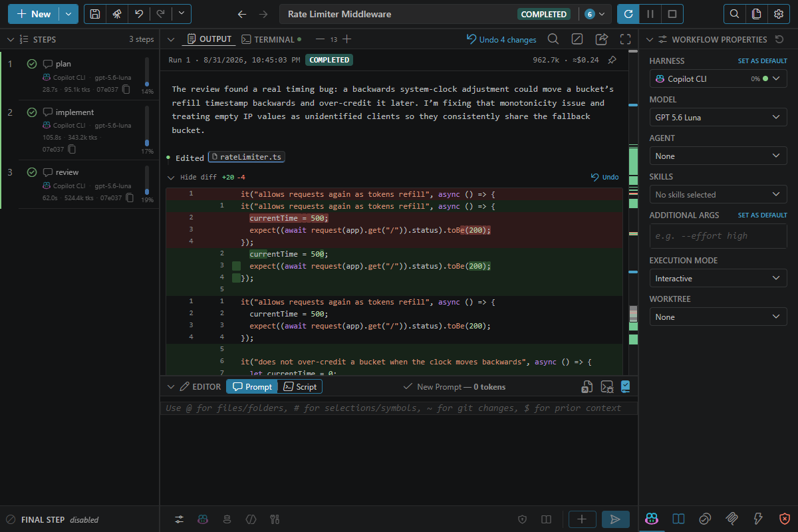This screenshot has height=532, width=798.
Task: Select Copilot tab in bottom-right sidebar
Action: (652, 519)
